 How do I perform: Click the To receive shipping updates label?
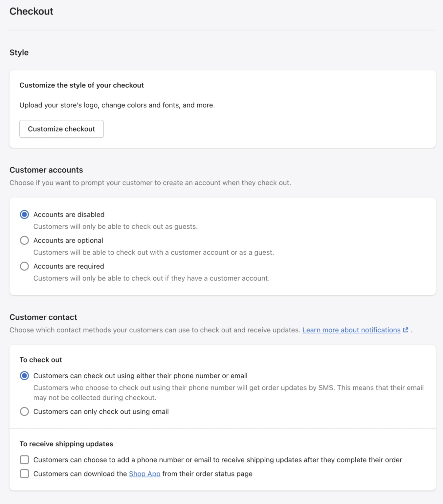66,444
